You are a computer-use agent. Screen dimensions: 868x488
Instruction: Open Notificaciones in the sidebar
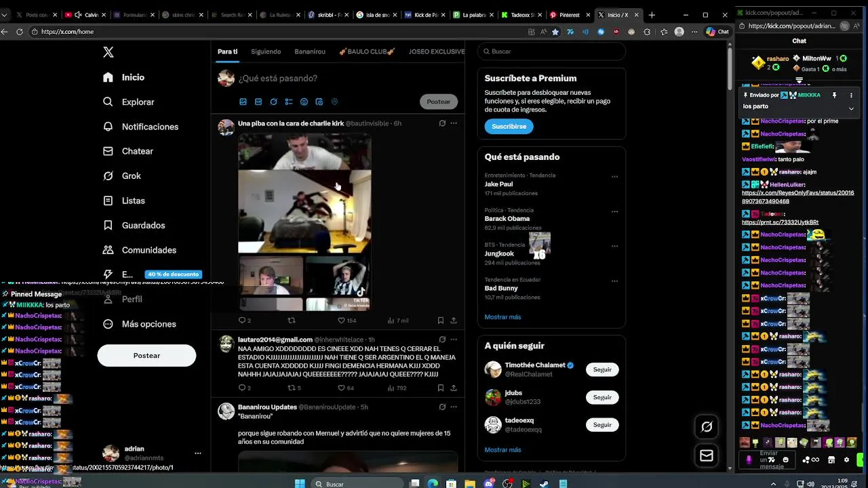coord(140,127)
